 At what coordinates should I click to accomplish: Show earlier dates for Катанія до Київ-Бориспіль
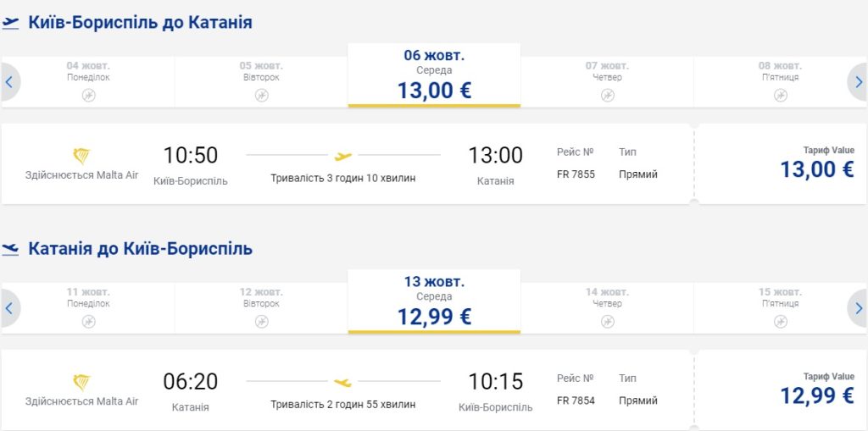pos(9,308)
